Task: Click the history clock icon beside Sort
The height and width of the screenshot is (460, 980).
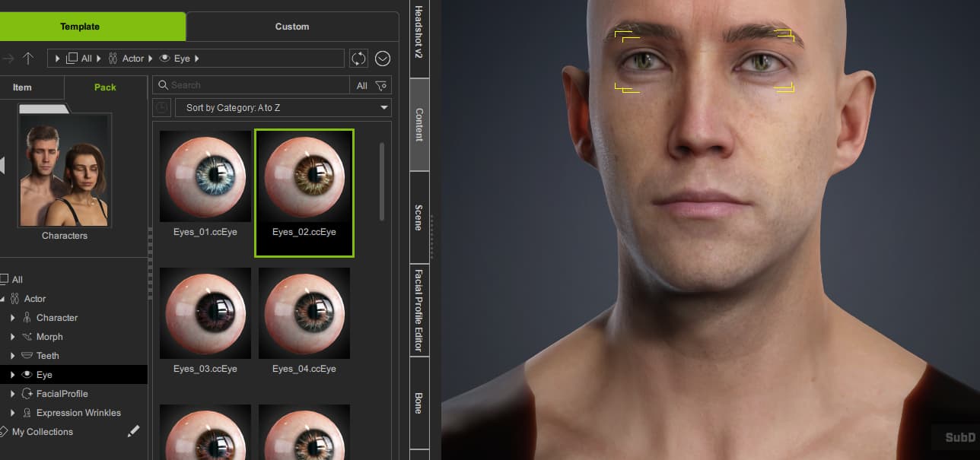Action: click(x=161, y=108)
